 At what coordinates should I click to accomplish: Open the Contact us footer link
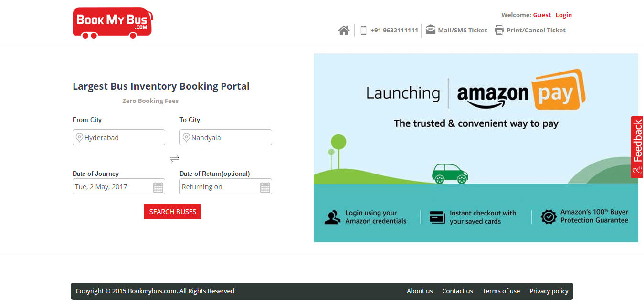[457, 291]
